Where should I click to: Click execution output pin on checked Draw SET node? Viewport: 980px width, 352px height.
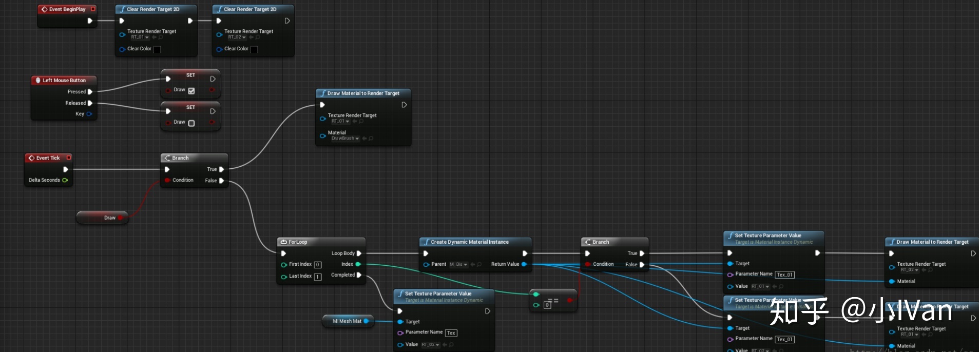[x=213, y=79]
